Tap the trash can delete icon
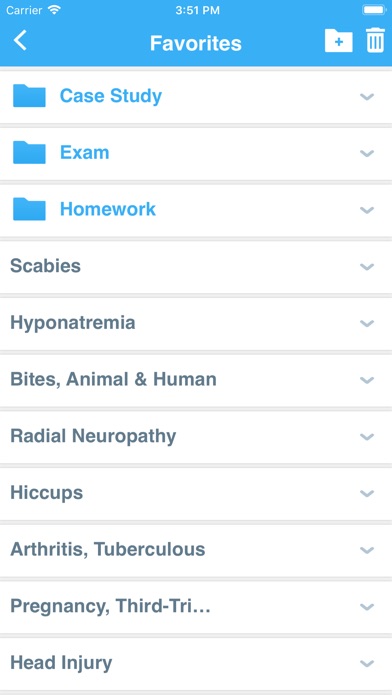The width and height of the screenshot is (392, 696). tap(375, 40)
